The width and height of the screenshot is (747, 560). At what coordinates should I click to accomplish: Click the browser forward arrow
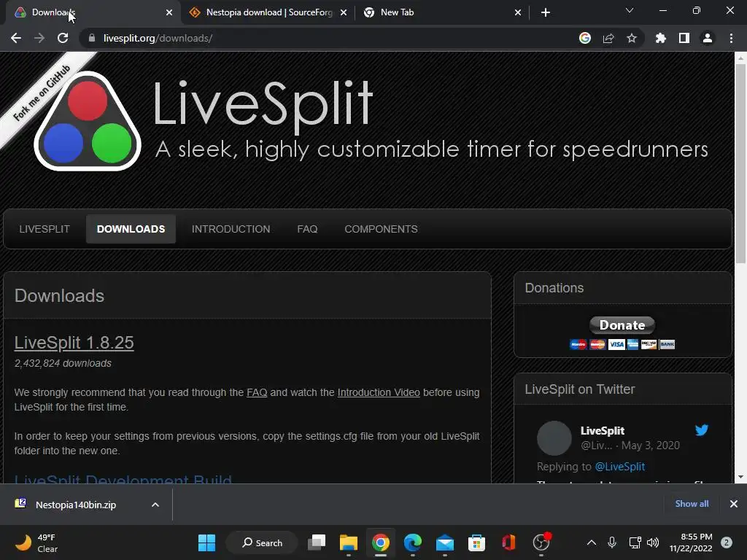click(39, 38)
